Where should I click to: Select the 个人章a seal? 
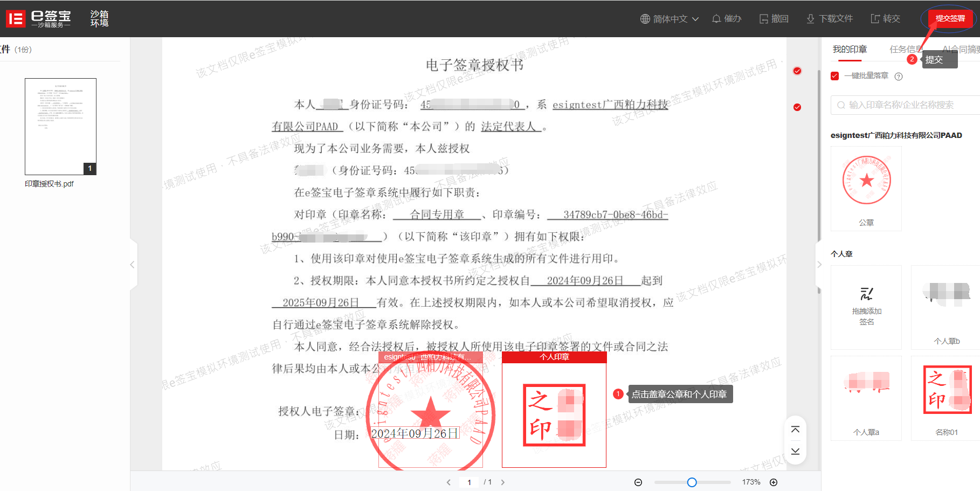click(x=866, y=398)
